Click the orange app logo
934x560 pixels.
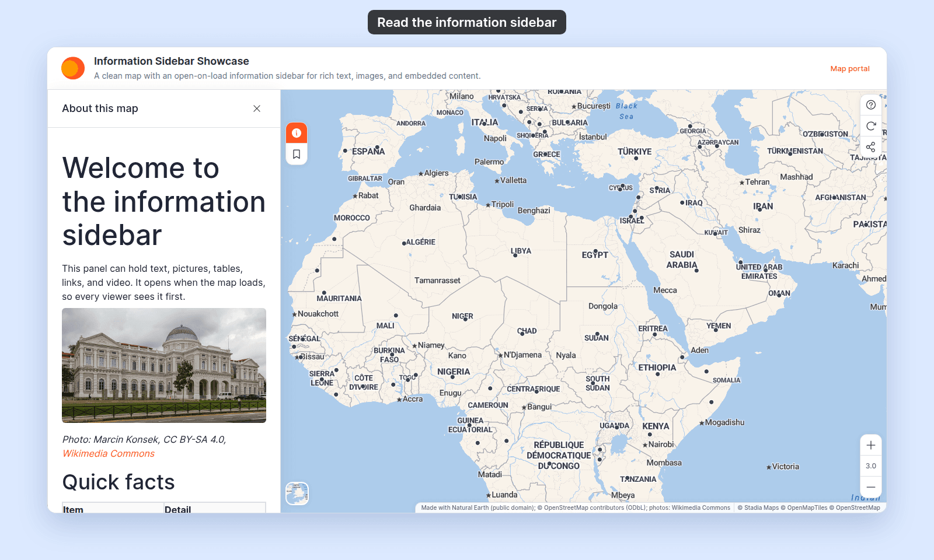[x=73, y=68]
